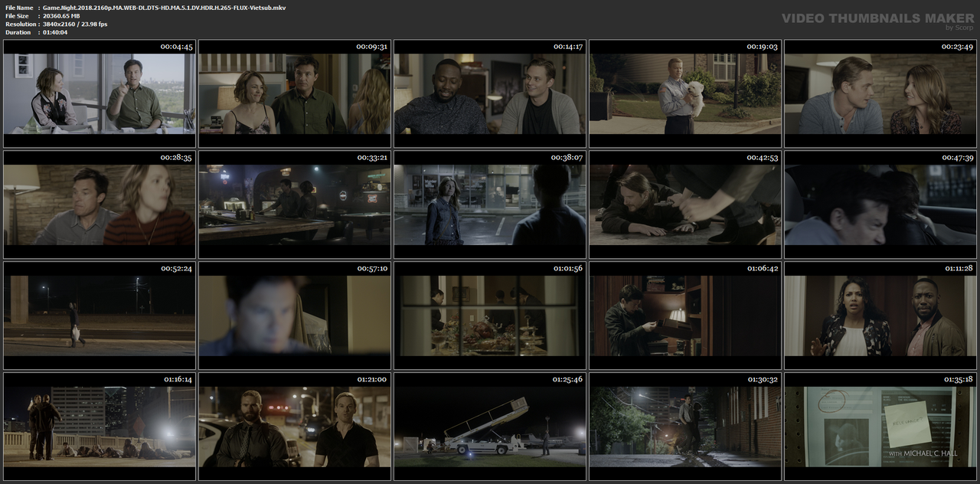Select the thumbnail stamped 00:52:24
Image resolution: width=980 pixels, height=484 pixels.
(x=100, y=316)
